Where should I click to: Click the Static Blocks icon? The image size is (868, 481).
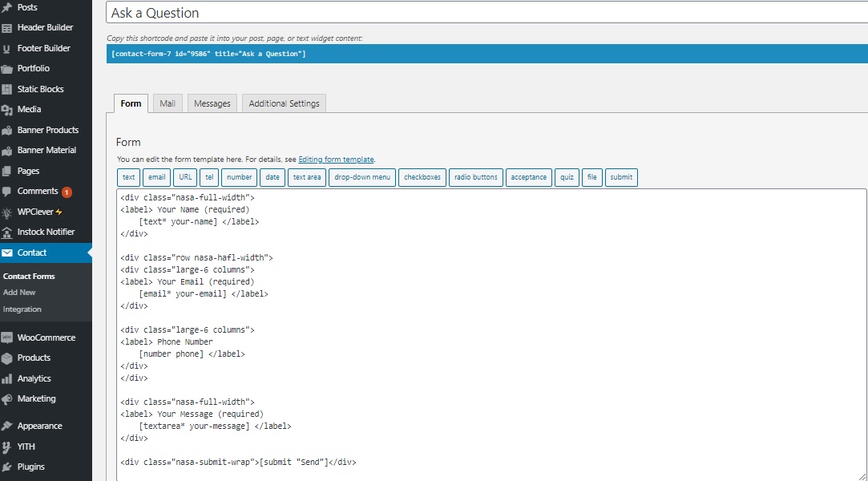pyautogui.click(x=6, y=89)
